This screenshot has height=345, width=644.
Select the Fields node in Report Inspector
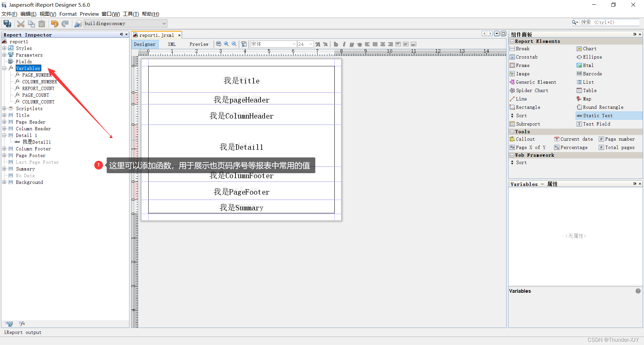tap(24, 62)
